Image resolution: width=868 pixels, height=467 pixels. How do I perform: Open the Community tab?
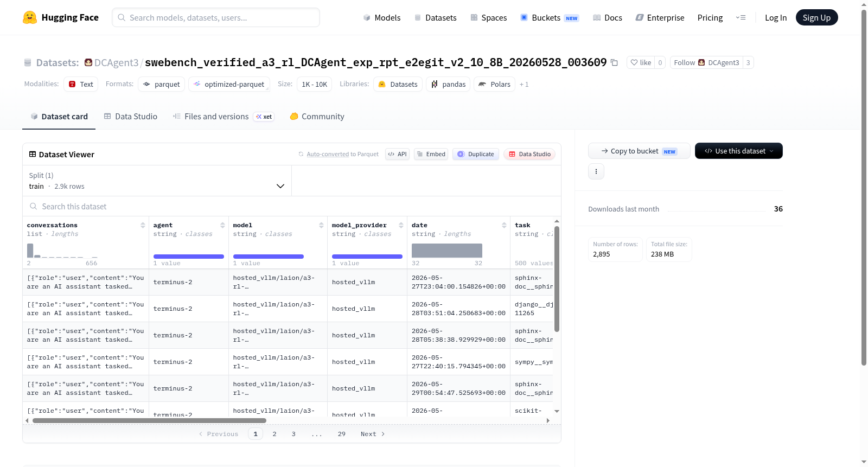(x=317, y=117)
